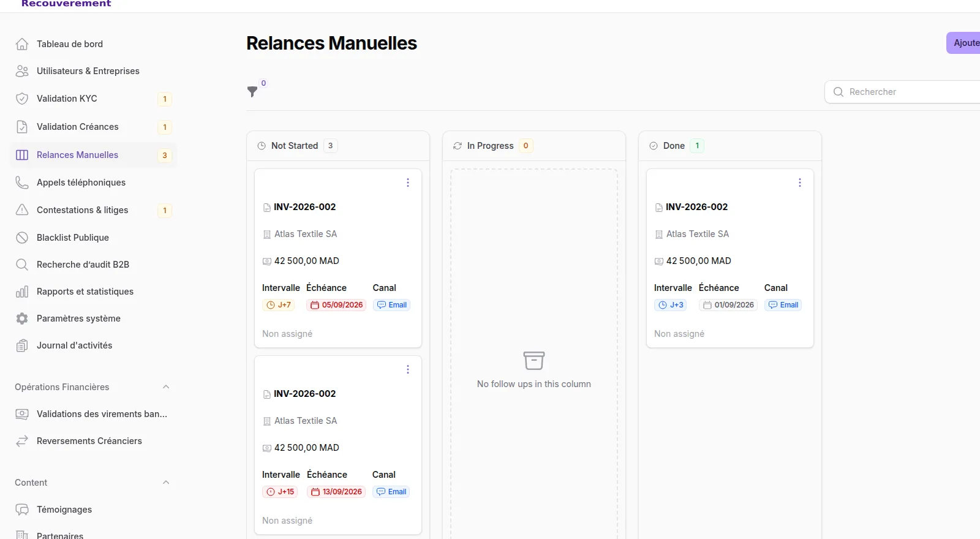Click the "No follow ups in this column" message
The height and width of the screenshot is (539, 980).
[x=534, y=384]
